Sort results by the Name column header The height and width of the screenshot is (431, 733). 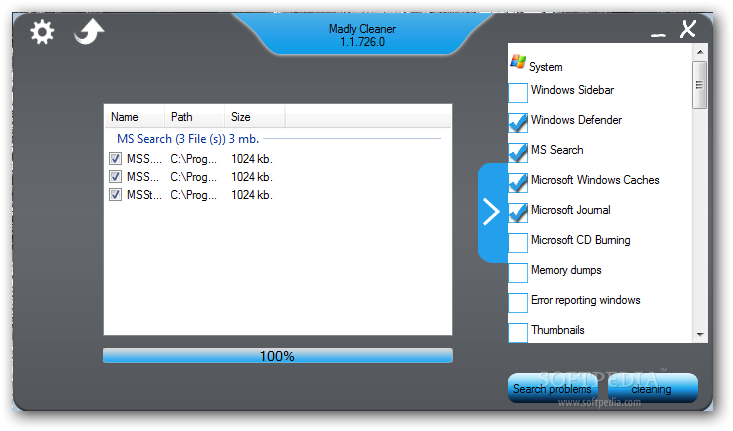[134, 117]
